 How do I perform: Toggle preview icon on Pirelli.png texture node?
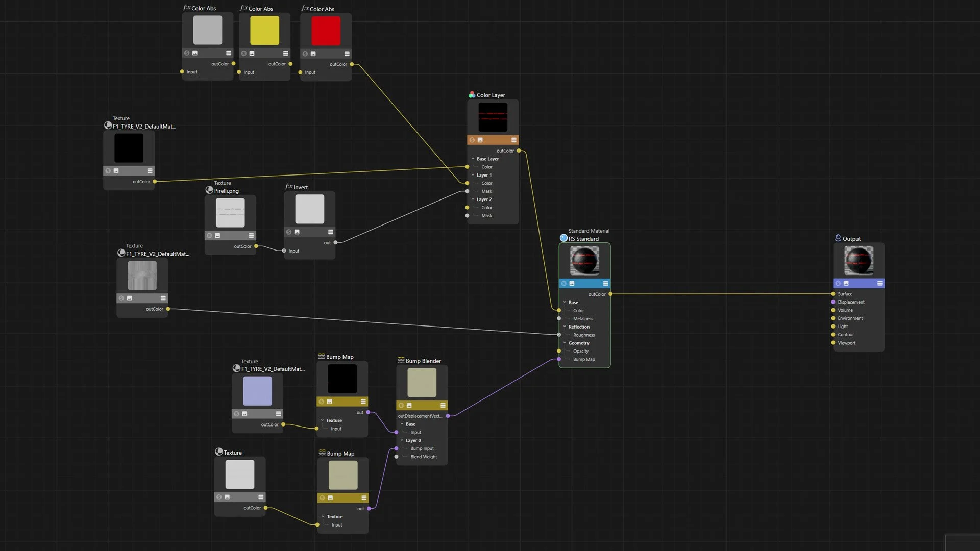point(217,235)
